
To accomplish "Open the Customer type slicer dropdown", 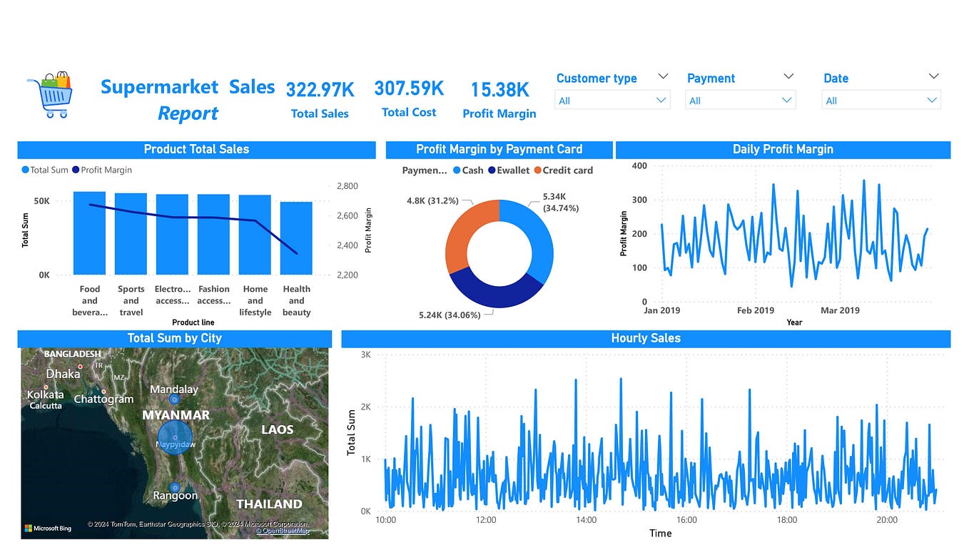I will pyautogui.click(x=663, y=100).
